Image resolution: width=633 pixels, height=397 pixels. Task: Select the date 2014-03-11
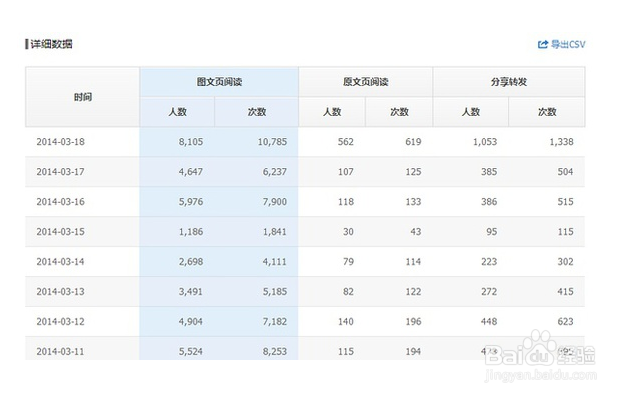pyautogui.click(x=61, y=351)
